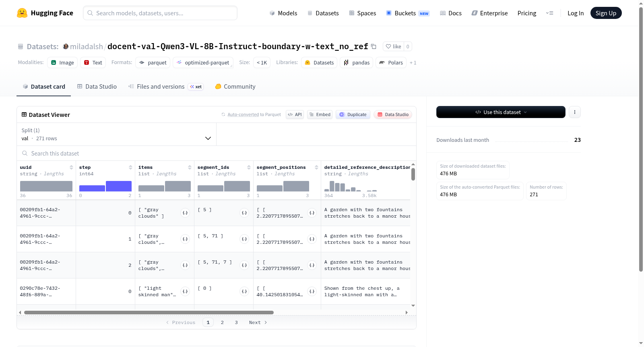Open the more navigation options menu icon
The image size is (644, 347).
pos(549,13)
